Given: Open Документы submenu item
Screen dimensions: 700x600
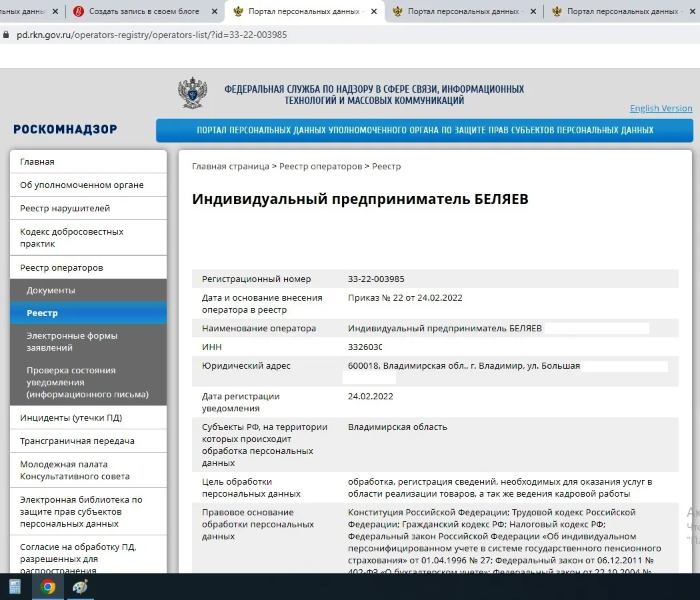Looking at the screenshot, I should point(89,290).
